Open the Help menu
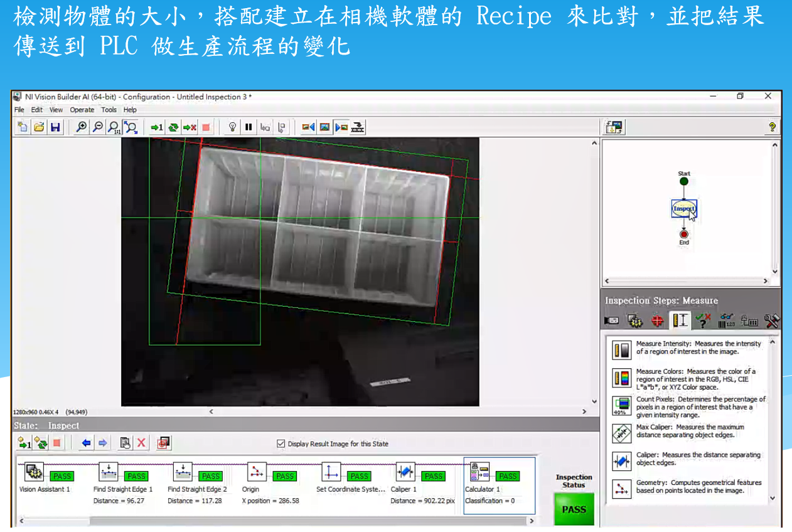 point(130,110)
